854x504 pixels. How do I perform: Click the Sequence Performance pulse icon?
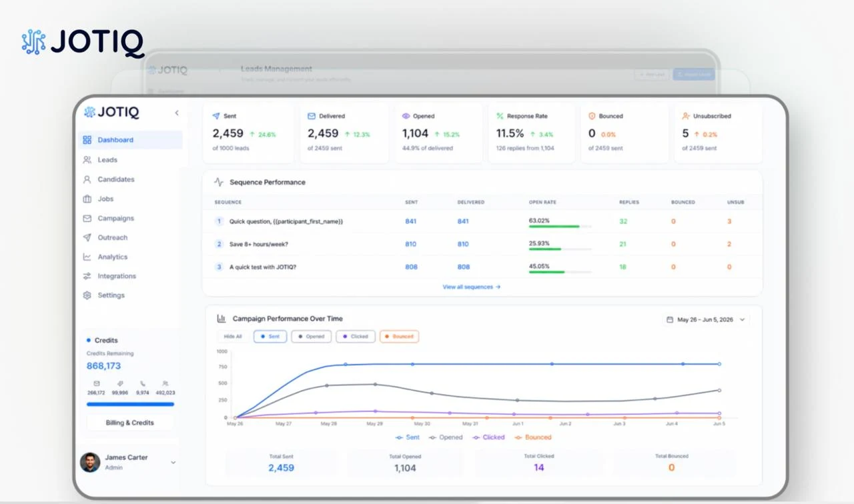219,182
